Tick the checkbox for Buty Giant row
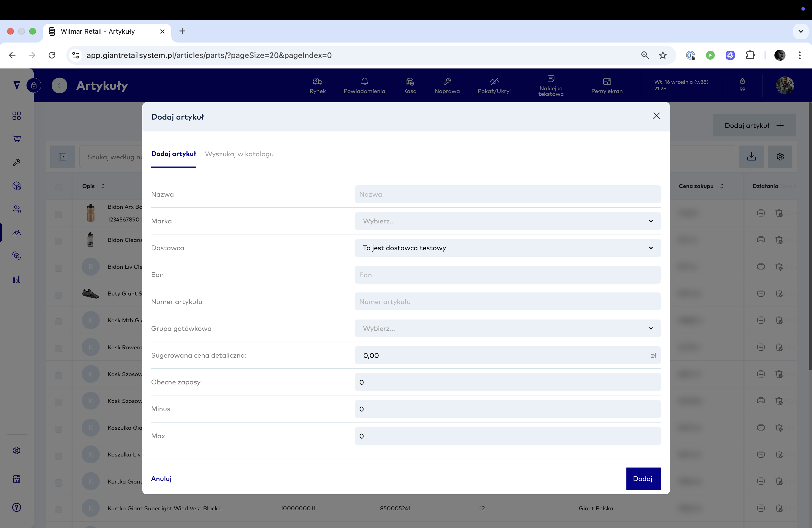Image resolution: width=812 pixels, height=528 pixels. pyautogui.click(x=58, y=295)
